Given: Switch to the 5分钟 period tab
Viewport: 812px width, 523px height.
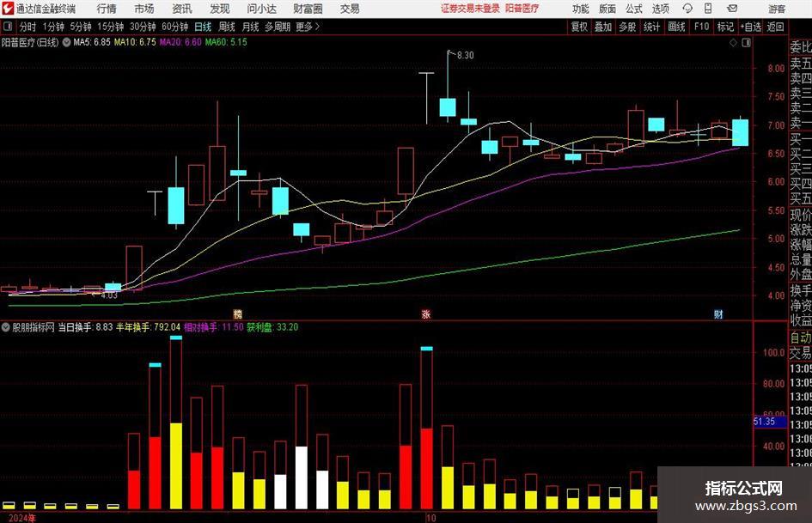Looking at the screenshot, I should pos(81,27).
